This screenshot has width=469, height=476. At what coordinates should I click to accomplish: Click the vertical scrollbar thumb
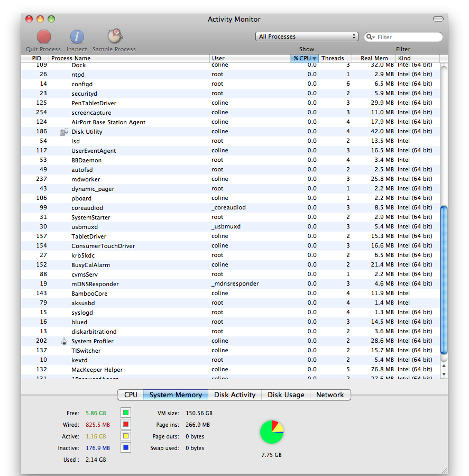point(444,280)
